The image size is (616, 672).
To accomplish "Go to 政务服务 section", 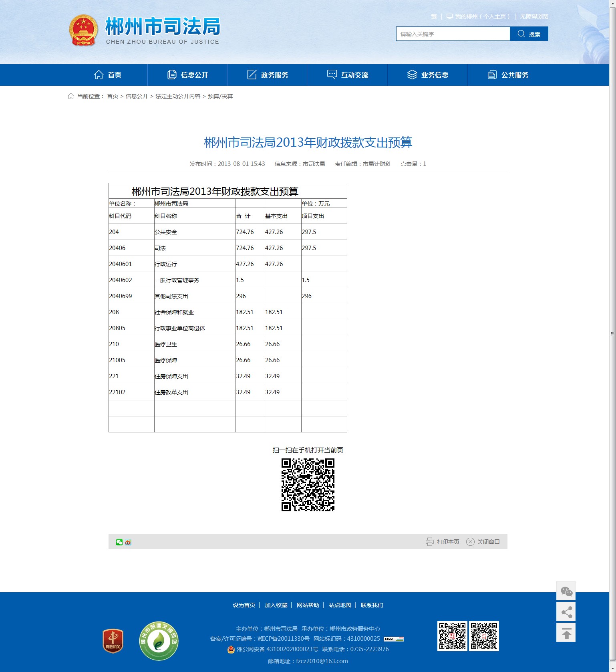I will tap(268, 75).
